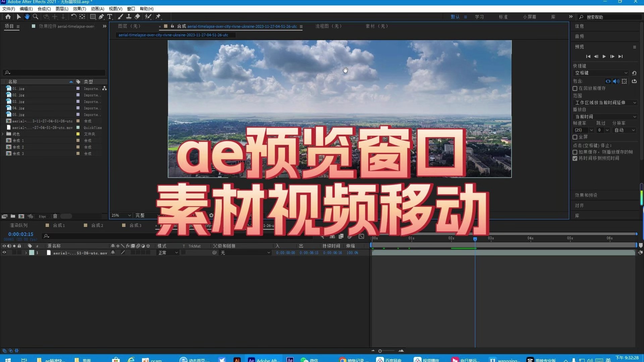Image resolution: width=644 pixels, height=362 pixels.
Task: Select the Roto Brush tool
Action: (x=148, y=17)
